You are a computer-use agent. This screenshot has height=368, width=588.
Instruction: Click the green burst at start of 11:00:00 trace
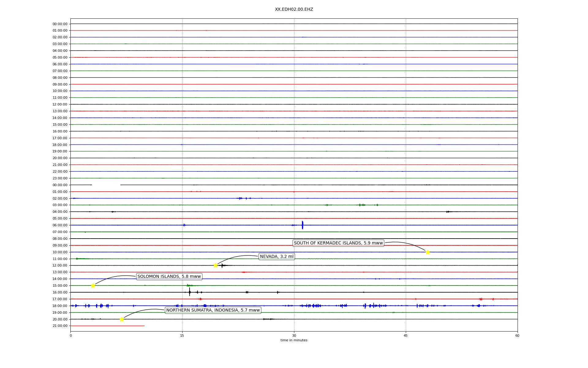pyautogui.click(x=77, y=259)
